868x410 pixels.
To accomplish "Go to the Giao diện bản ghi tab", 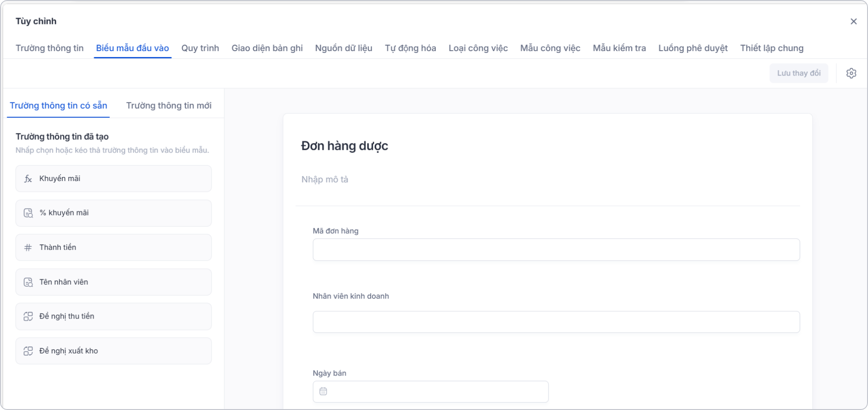I will click(267, 48).
